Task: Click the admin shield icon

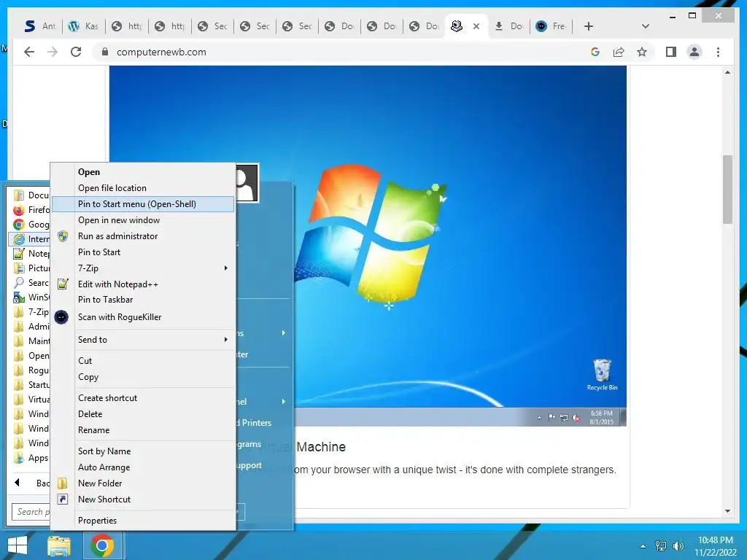Action: (63, 236)
